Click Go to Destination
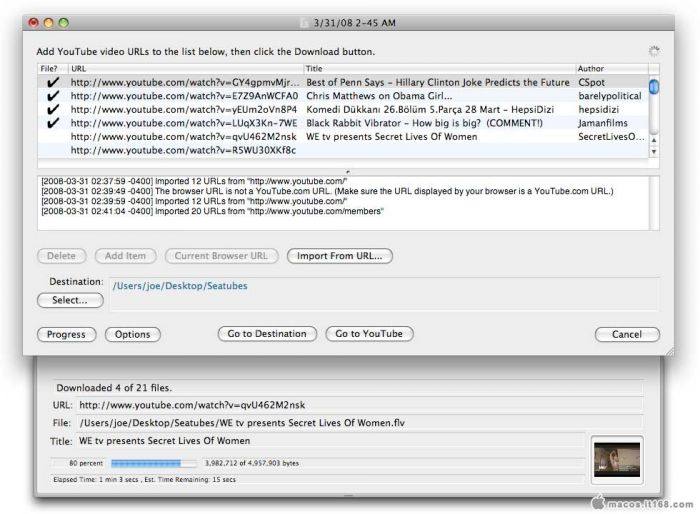Image resolution: width=700 pixels, height=514 pixels. (267, 334)
